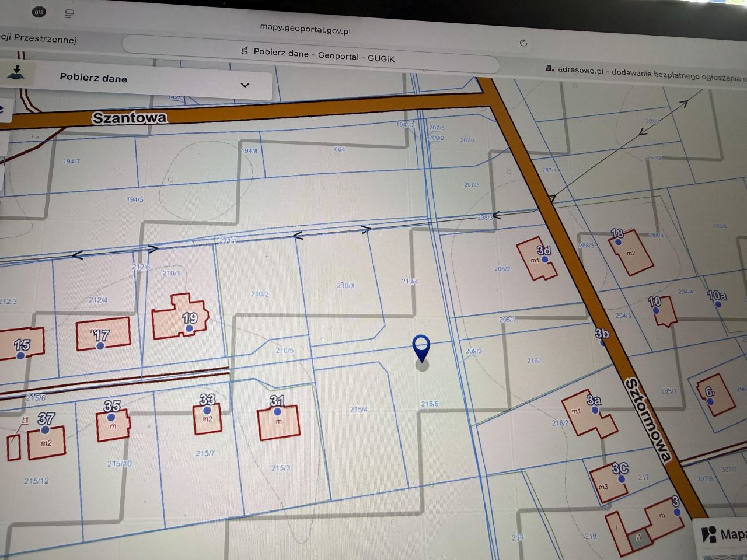The width and height of the screenshot is (747, 560).
Task: Click parcel label 215/10
Action: pyautogui.click(x=120, y=464)
